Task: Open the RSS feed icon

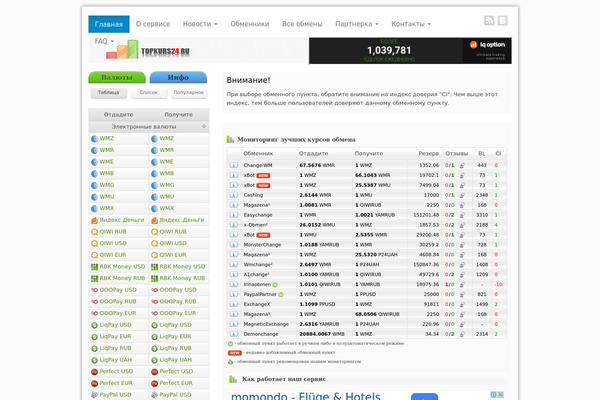Action: click(x=489, y=21)
